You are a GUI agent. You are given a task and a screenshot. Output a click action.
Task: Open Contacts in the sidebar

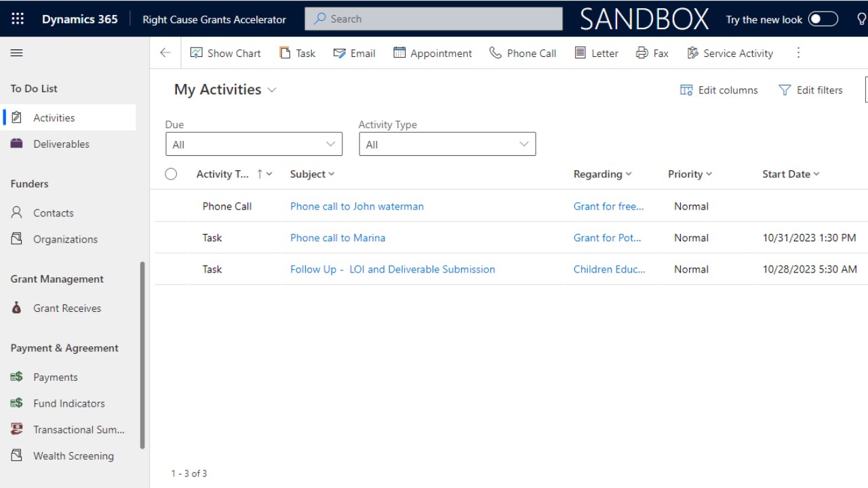point(69,213)
